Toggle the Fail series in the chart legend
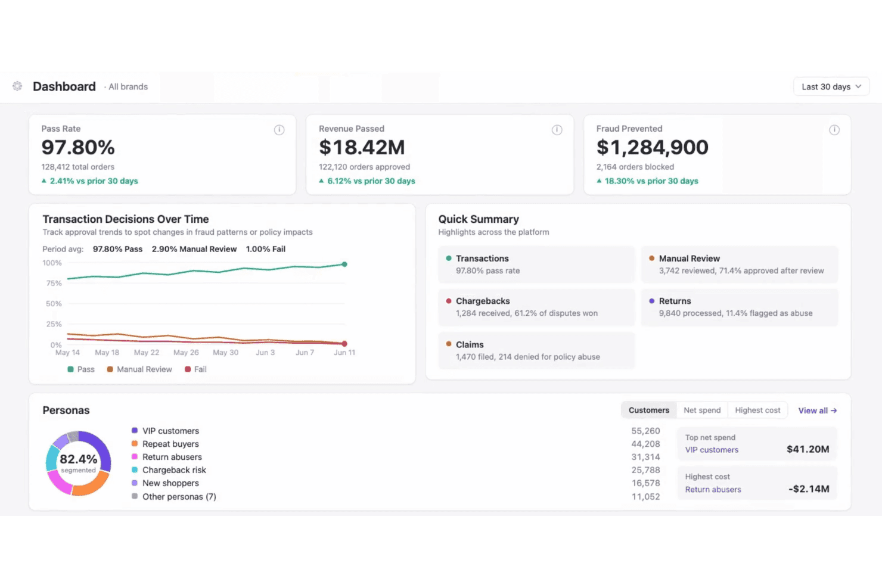The width and height of the screenshot is (882, 588). click(x=195, y=369)
